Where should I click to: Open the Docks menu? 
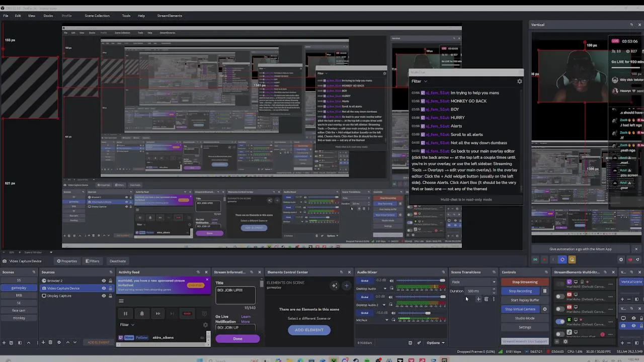[x=48, y=16]
